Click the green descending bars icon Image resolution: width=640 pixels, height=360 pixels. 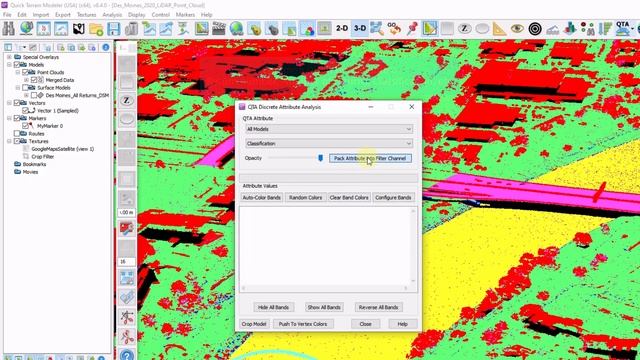click(605, 29)
